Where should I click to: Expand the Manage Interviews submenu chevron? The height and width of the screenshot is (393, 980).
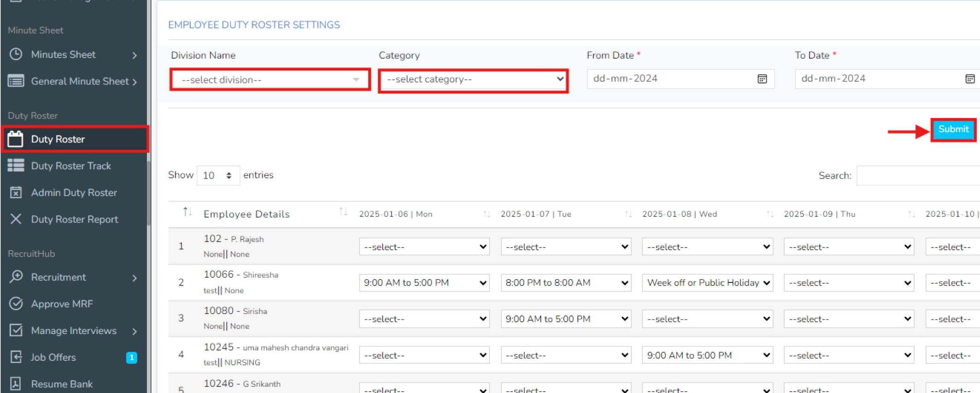[x=135, y=331]
